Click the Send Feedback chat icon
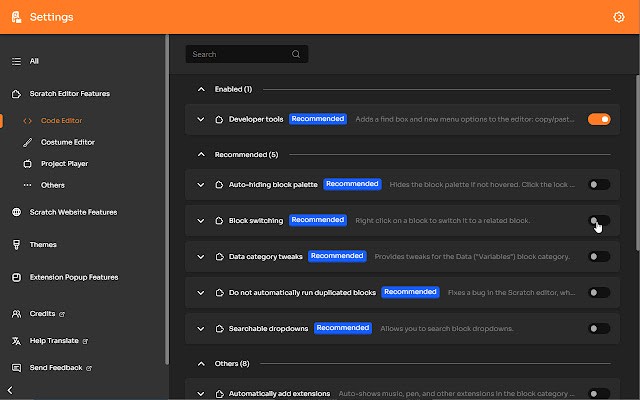 click(x=16, y=368)
